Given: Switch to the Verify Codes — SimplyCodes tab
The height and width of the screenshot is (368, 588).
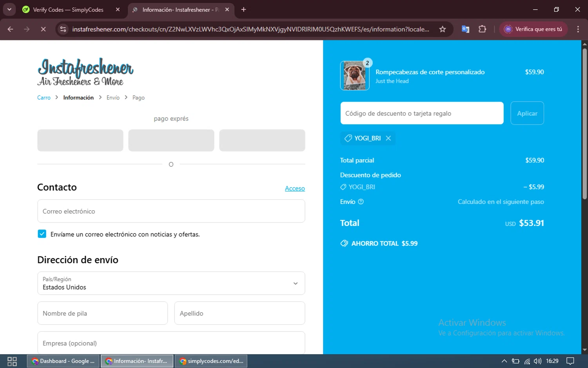Looking at the screenshot, I should pyautogui.click(x=68, y=9).
